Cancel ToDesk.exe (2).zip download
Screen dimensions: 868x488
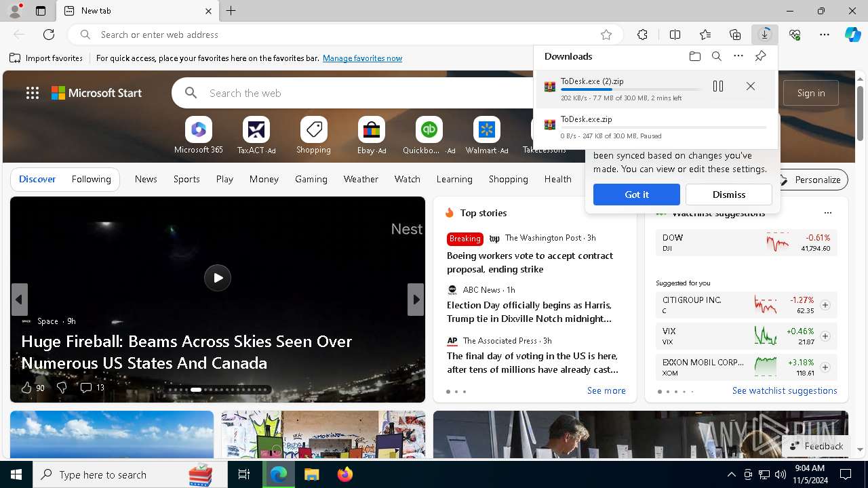(x=751, y=86)
